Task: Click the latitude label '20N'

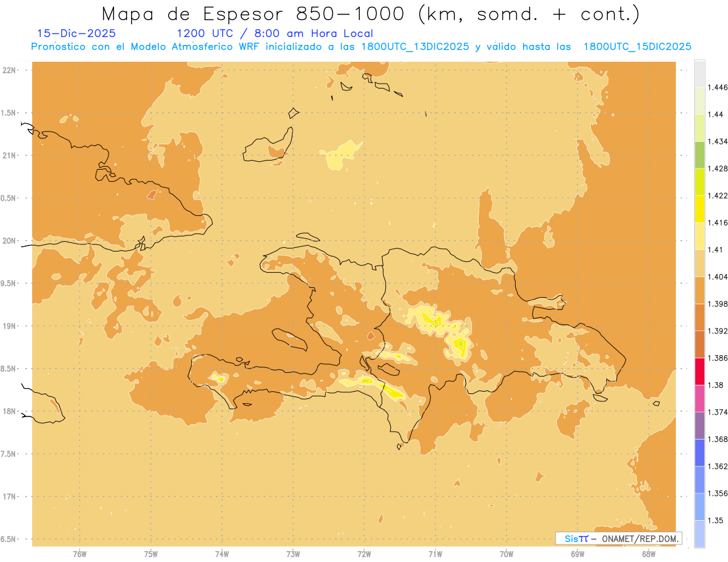Action: coord(10,241)
